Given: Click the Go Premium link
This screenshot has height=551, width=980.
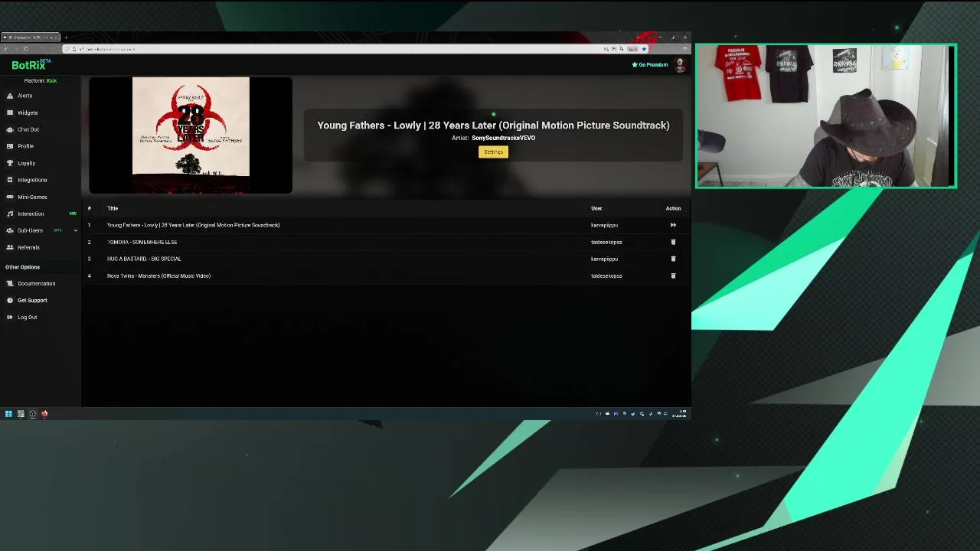Looking at the screenshot, I should tap(650, 65).
